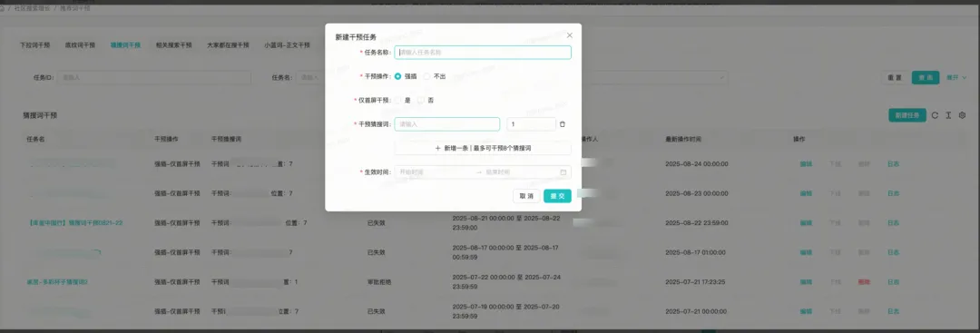Click 编辑 in the 2025-08-17 01:00:00 row
Viewport: 980px width, 333px height.
[806, 252]
